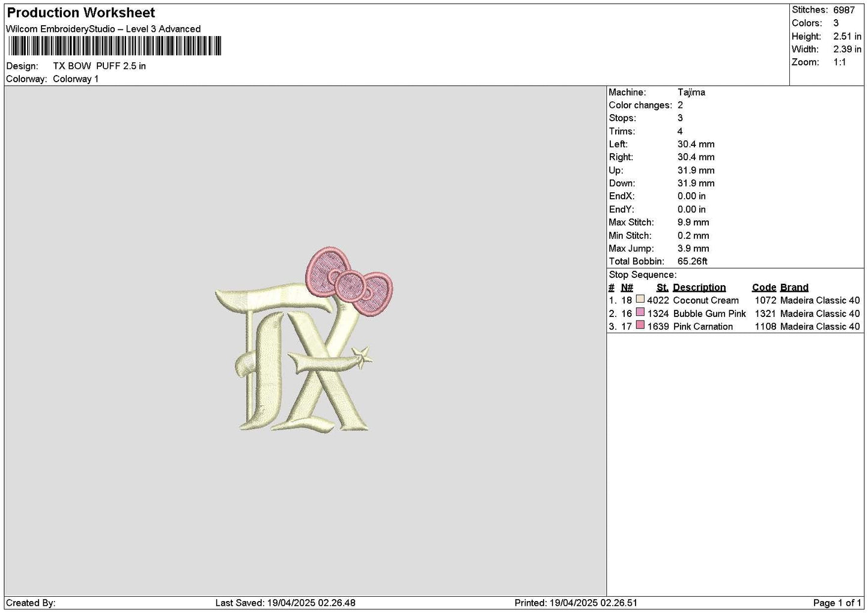This screenshot has width=868, height=613.
Task: Click the TX bow embroidery design preview
Action: (305, 339)
